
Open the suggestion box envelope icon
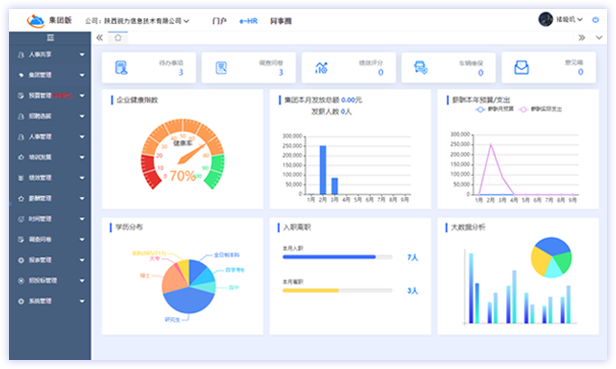pos(521,68)
